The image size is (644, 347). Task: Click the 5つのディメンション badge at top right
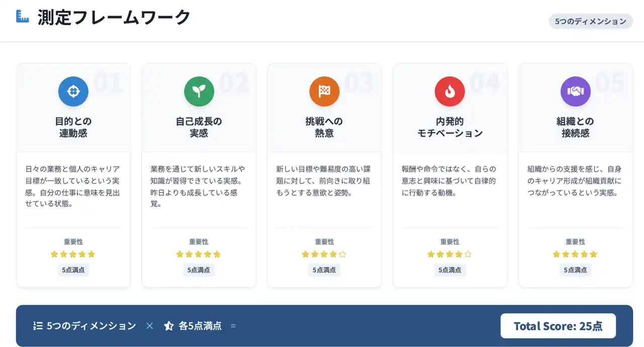[x=591, y=21]
